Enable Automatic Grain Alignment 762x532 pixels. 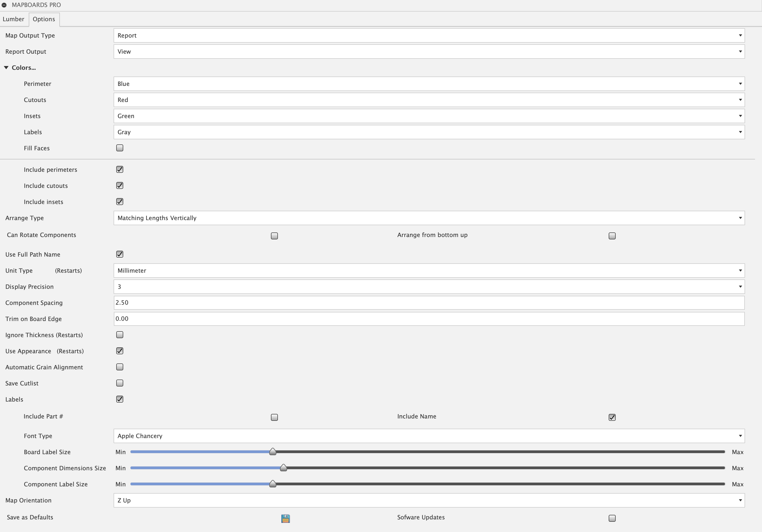click(x=120, y=367)
